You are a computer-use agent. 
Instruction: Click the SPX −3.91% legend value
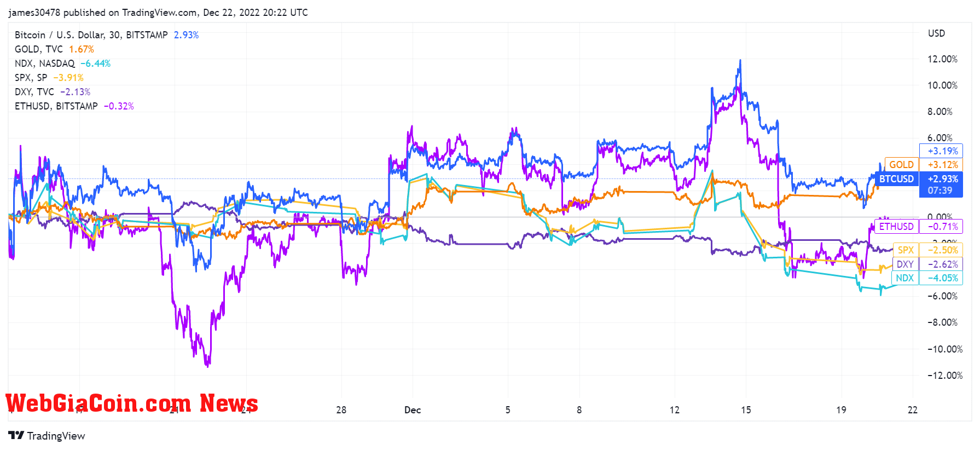(x=68, y=78)
